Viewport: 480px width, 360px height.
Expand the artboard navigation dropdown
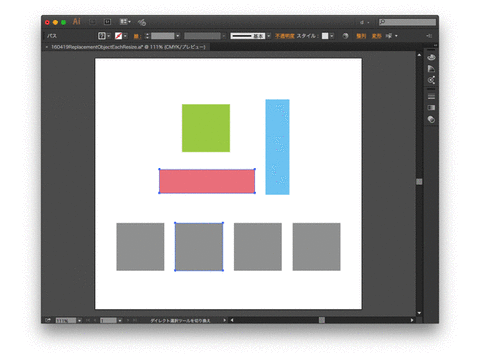[120, 321]
